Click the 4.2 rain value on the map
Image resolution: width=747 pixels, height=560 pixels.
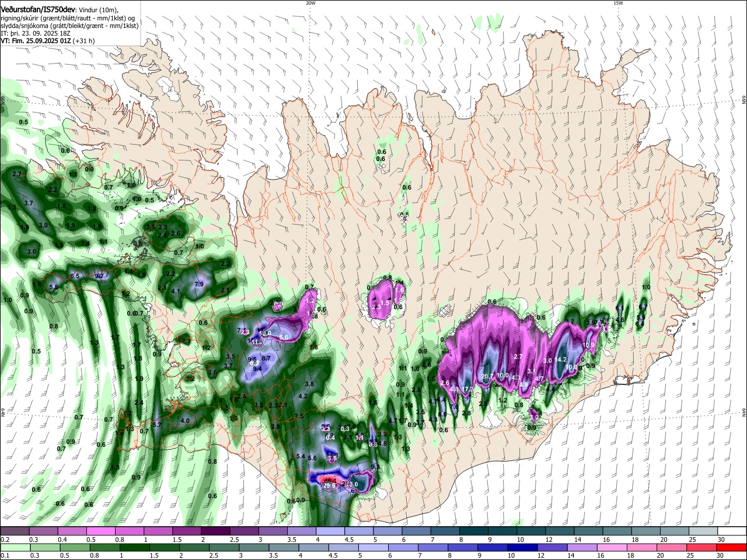click(302, 396)
